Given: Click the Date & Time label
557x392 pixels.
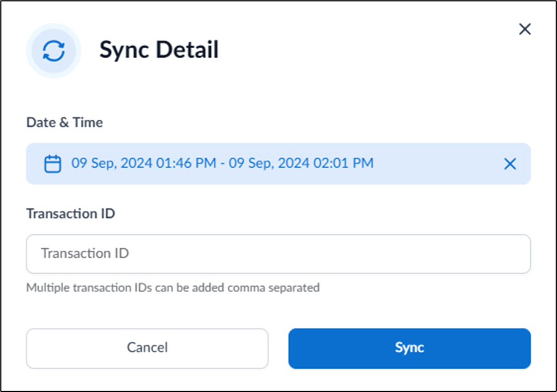Looking at the screenshot, I should point(65,122).
